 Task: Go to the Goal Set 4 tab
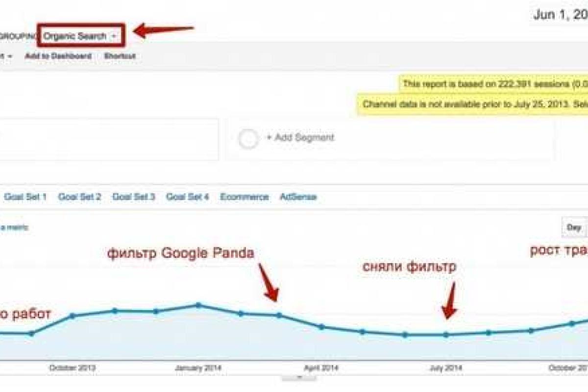[x=188, y=197]
